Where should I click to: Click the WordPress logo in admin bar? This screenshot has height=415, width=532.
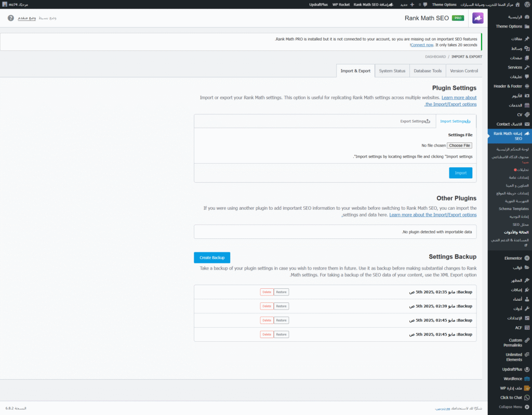[527, 4]
